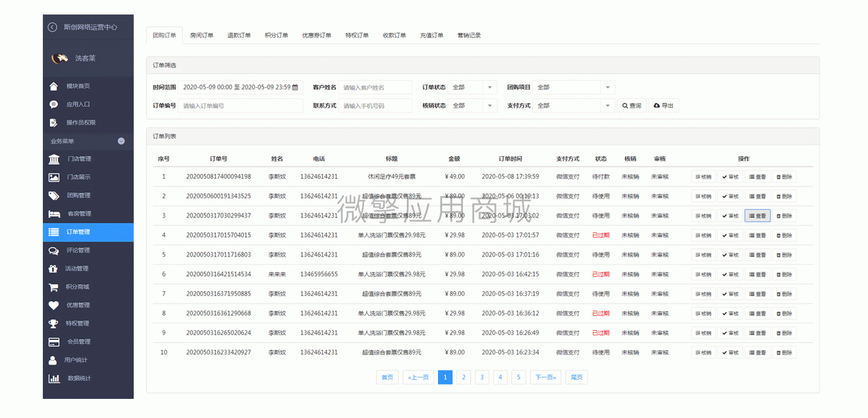Click order number 2020050817400094198
The image size is (868, 418).
[x=219, y=177]
